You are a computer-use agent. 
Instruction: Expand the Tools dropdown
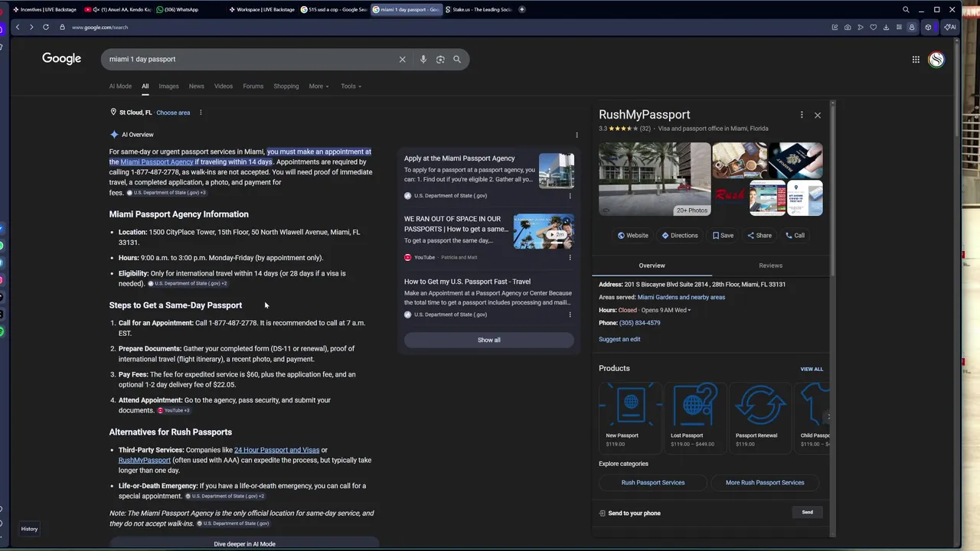[351, 86]
